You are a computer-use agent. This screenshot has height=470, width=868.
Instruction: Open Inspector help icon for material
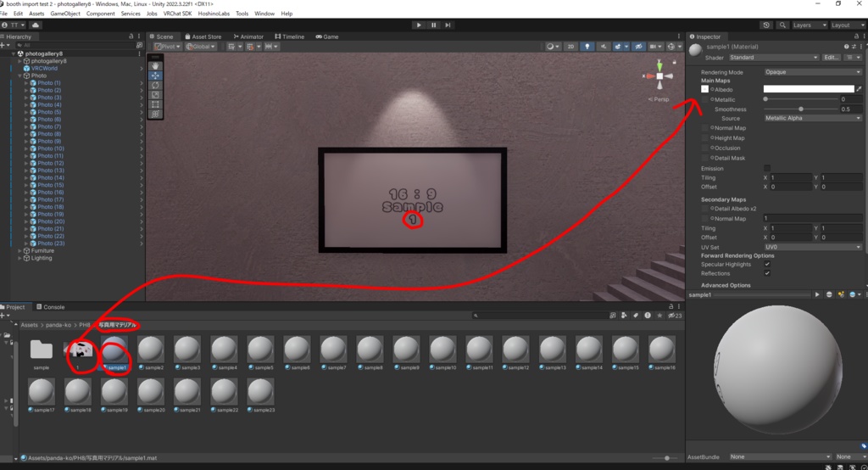(x=846, y=47)
